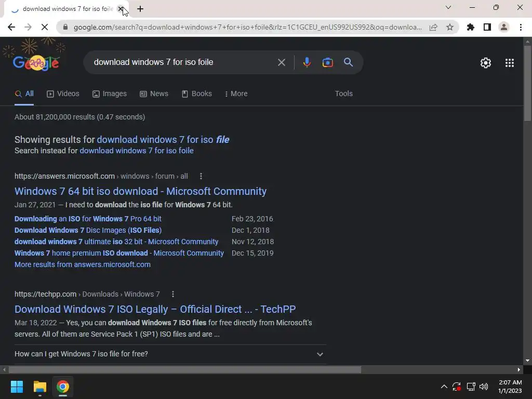
Task: Start voice search with microphone
Action: (x=307, y=62)
